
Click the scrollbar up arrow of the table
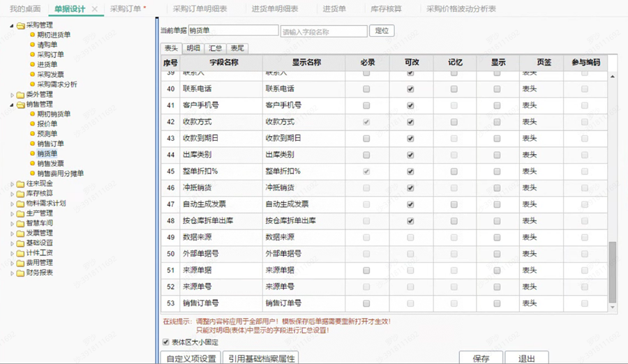click(x=613, y=76)
